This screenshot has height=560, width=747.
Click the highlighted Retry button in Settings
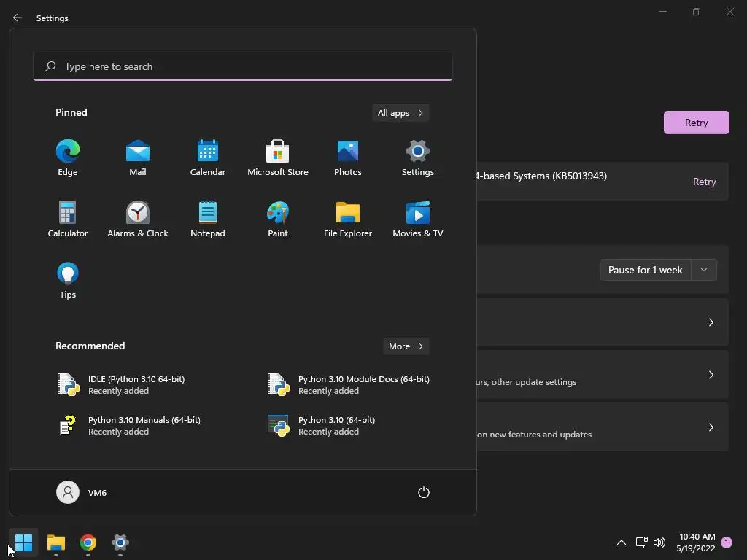pyautogui.click(x=696, y=122)
